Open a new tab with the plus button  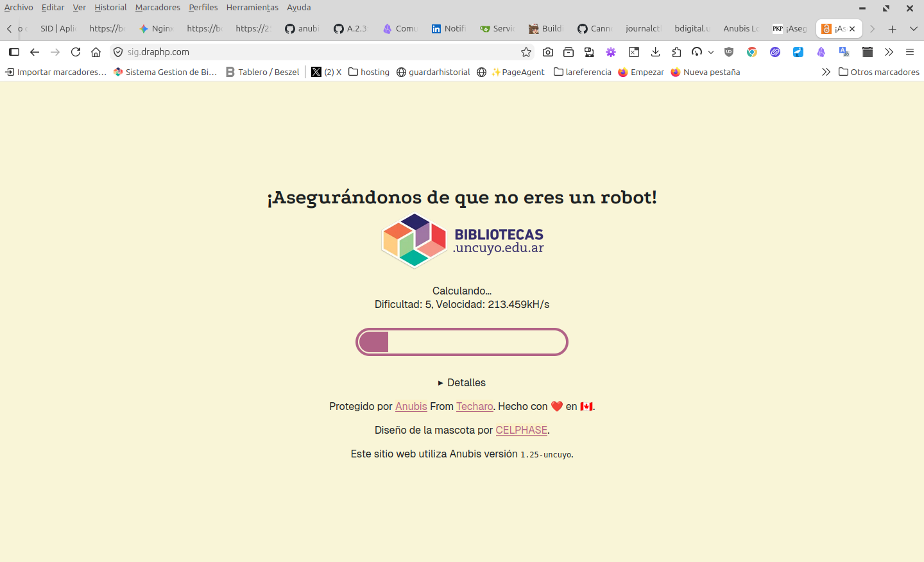coord(892,29)
